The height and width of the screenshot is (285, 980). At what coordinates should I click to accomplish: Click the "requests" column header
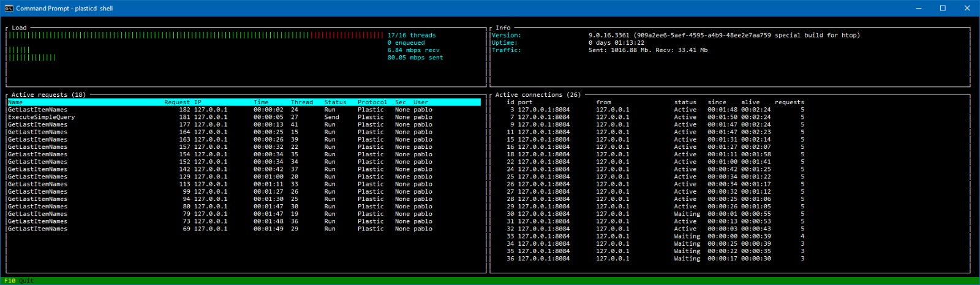(790, 102)
